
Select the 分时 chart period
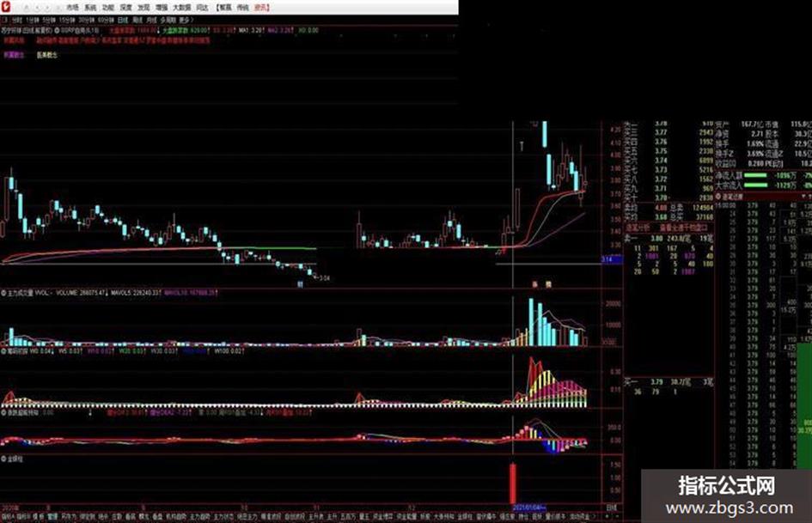[17, 20]
